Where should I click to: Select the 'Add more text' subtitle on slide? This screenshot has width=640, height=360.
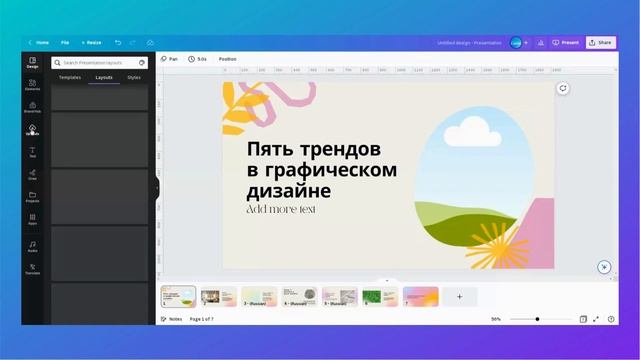point(281,209)
